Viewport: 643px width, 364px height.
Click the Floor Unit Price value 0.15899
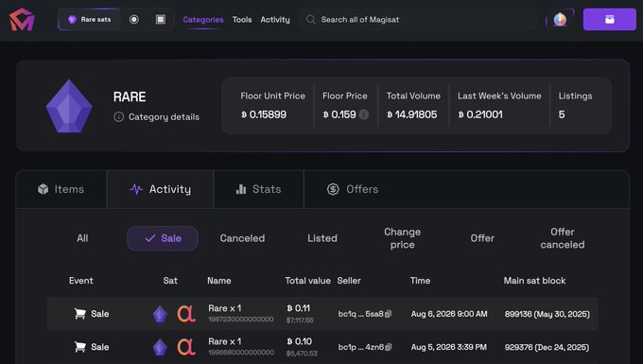(264, 114)
